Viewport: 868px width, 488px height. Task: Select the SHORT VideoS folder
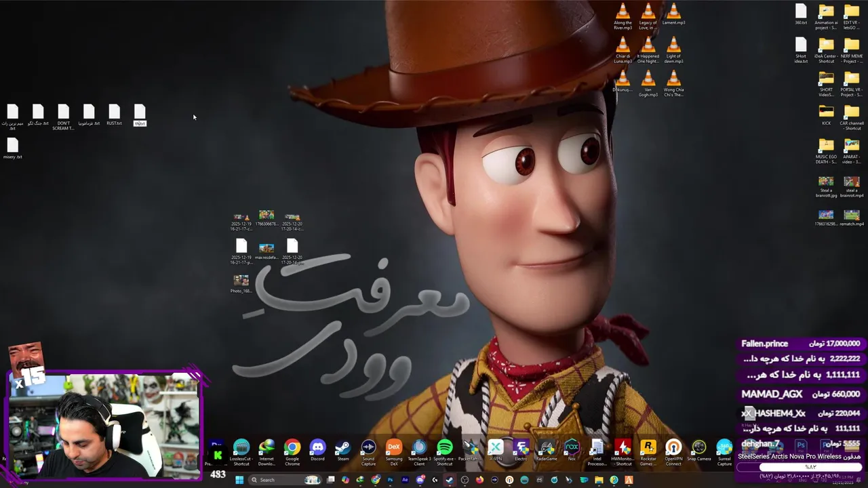[826, 84]
